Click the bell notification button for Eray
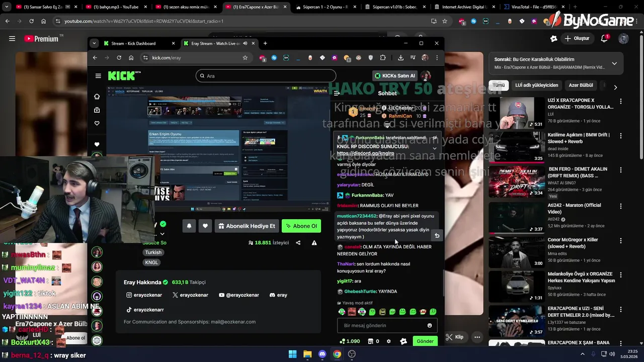 point(189,226)
